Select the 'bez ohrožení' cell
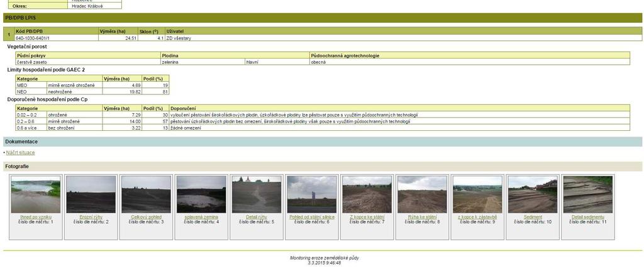The image size is (644, 268). click(x=74, y=128)
